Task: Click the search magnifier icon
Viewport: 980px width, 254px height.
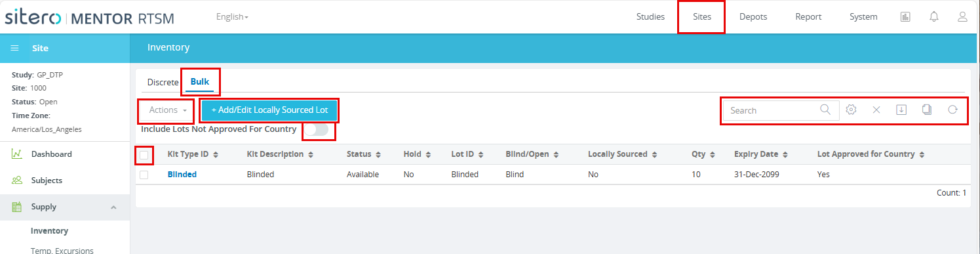Action: (x=826, y=110)
